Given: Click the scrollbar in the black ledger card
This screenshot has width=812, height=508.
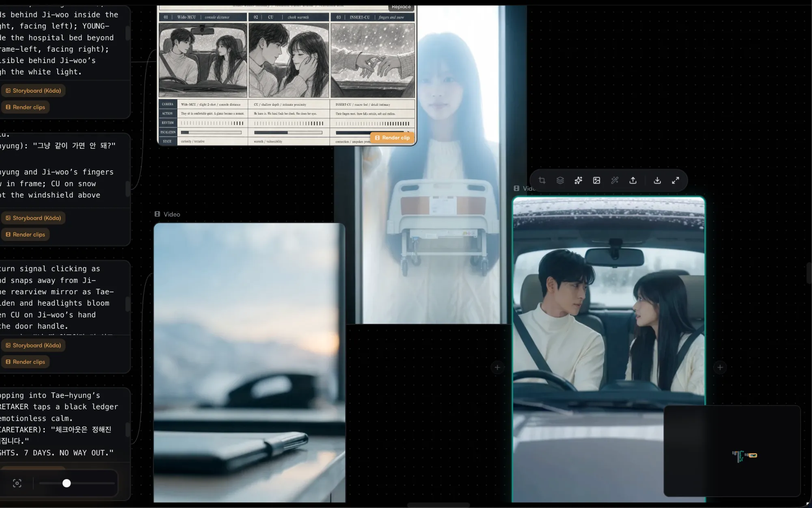Looking at the screenshot, I should (127, 430).
